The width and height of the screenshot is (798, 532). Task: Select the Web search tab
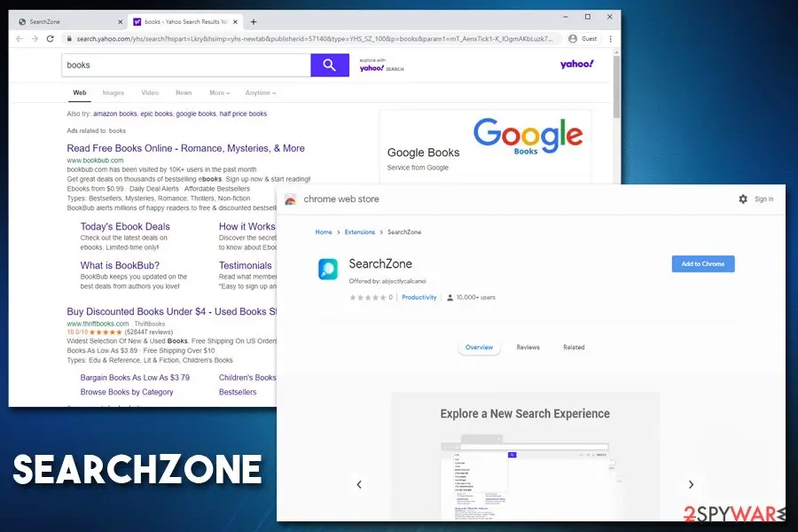(x=80, y=92)
